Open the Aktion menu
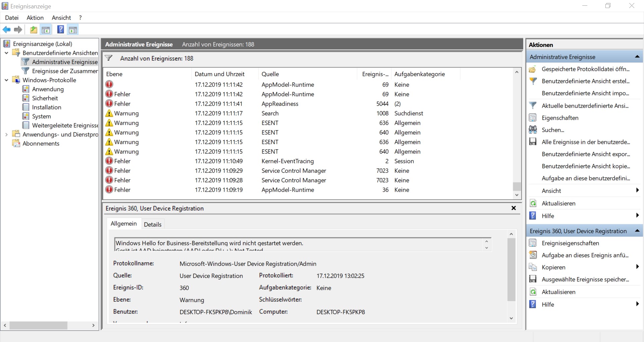 coord(35,18)
